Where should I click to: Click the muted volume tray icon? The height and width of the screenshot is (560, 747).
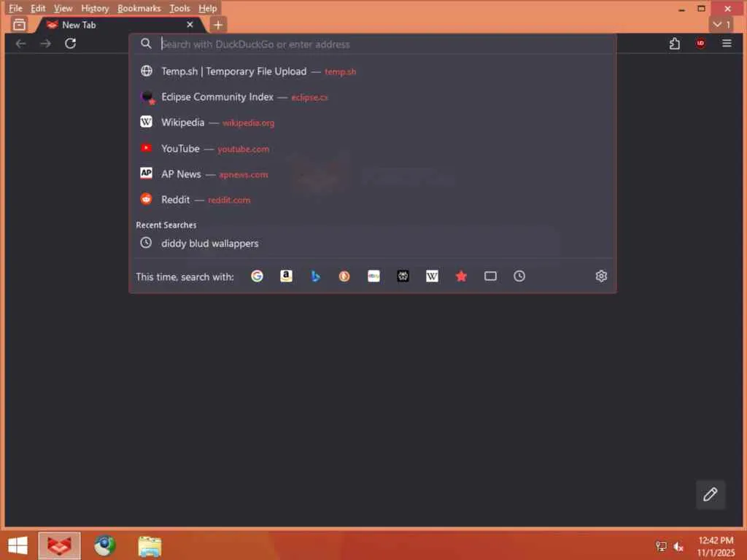678,547
